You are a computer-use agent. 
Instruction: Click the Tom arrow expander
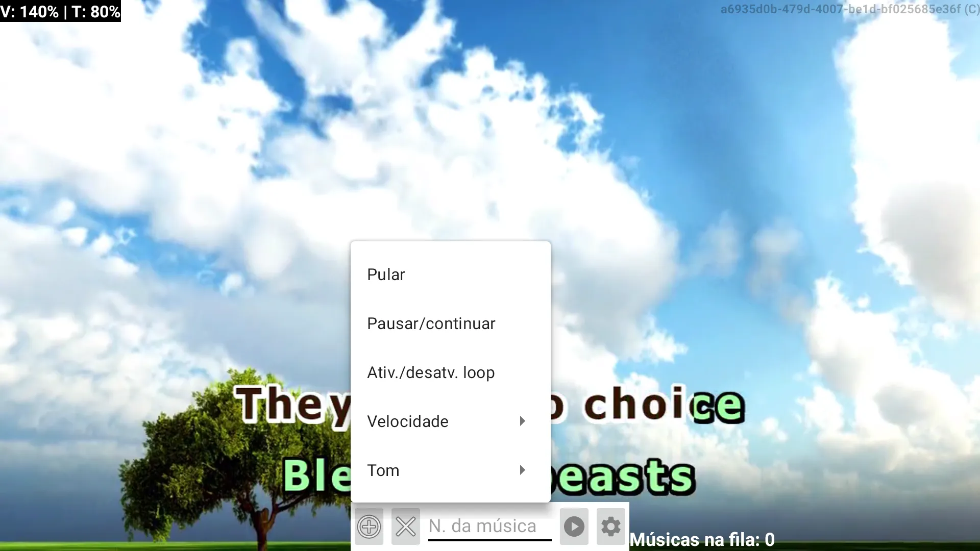tap(523, 469)
